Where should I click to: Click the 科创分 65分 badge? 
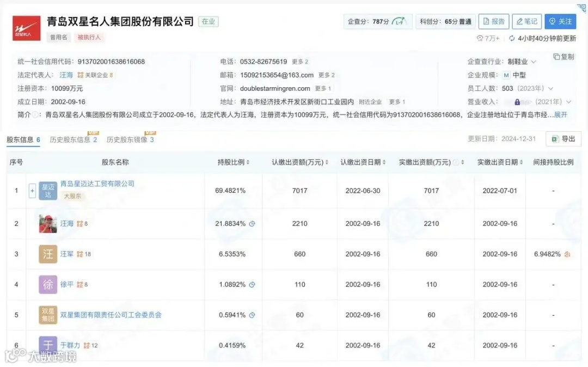pos(445,21)
